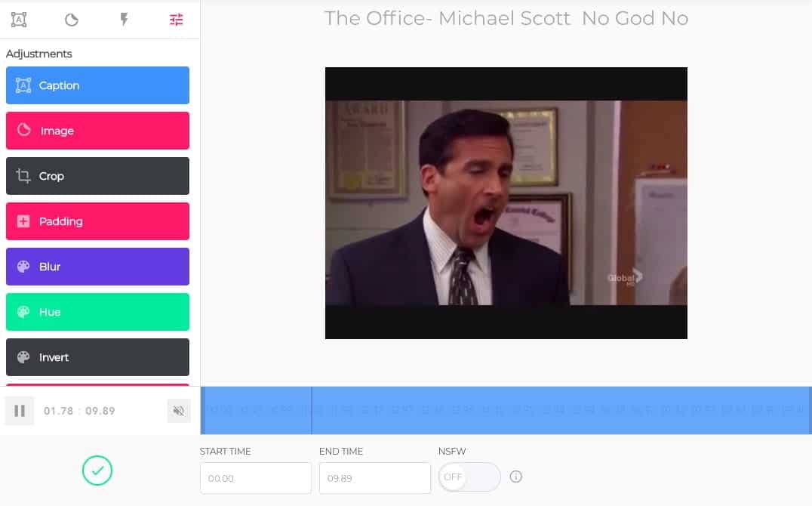Pause playback with the pause button
This screenshot has height=506, width=812.
coord(19,411)
